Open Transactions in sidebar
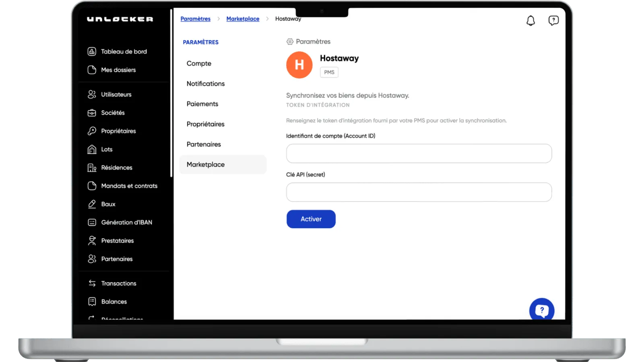644x362 pixels. coord(119,283)
